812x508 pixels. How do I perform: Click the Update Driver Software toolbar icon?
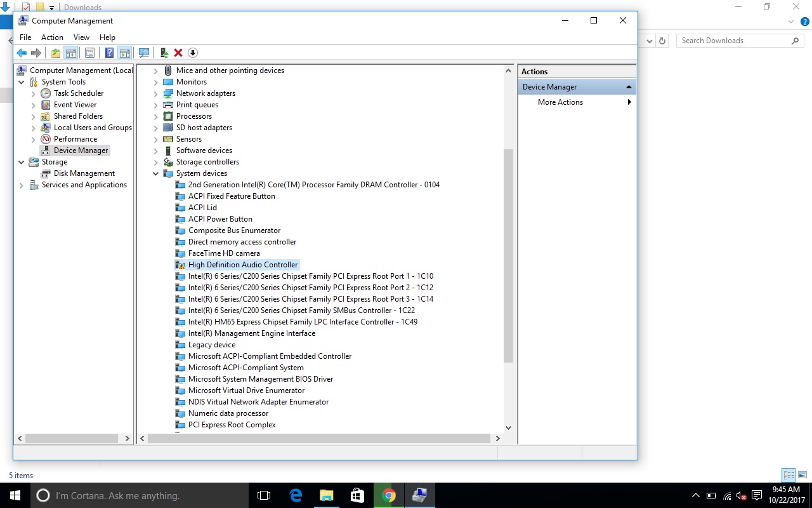pos(164,53)
